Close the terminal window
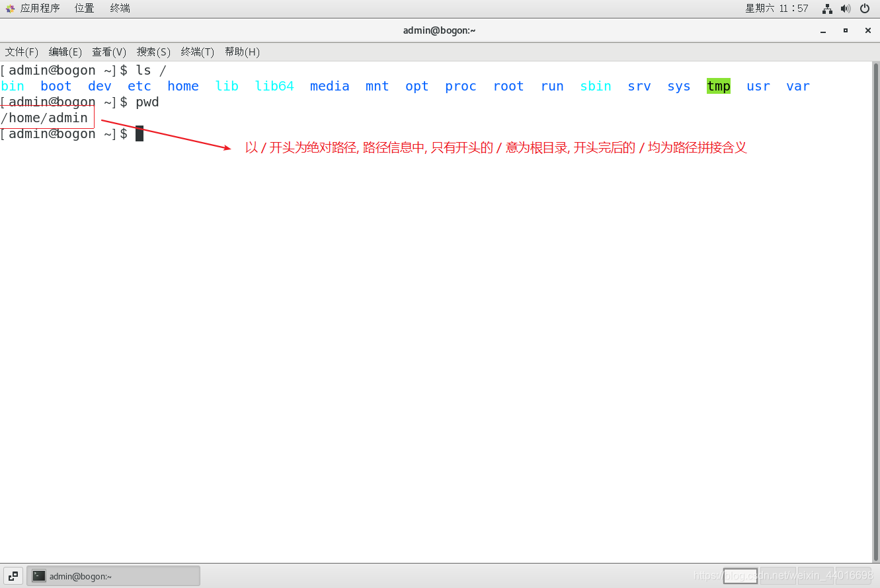880x588 pixels. [868, 30]
